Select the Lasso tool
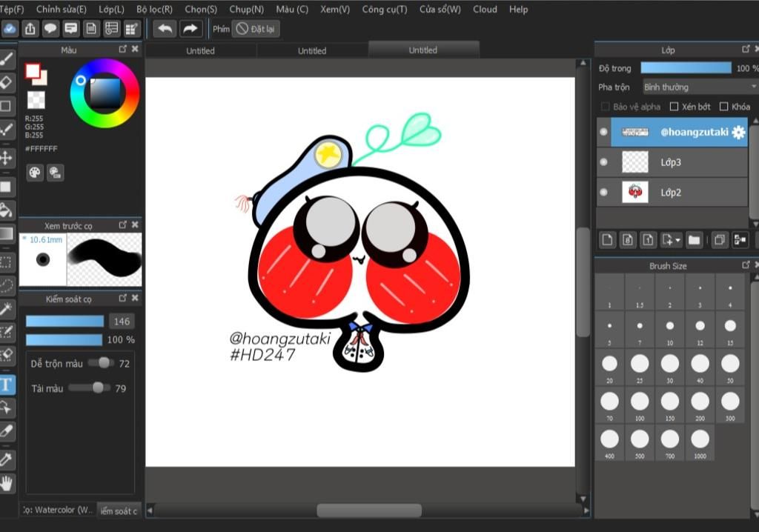The height and width of the screenshot is (532, 759). [x=7, y=285]
